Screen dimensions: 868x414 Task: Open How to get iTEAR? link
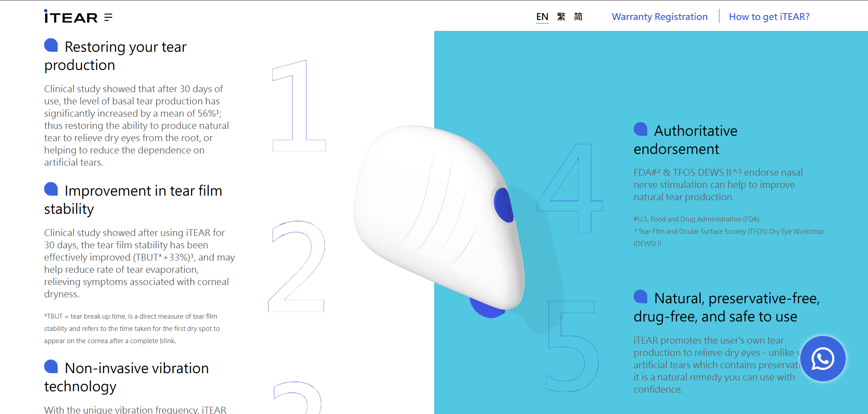(x=769, y=17)
